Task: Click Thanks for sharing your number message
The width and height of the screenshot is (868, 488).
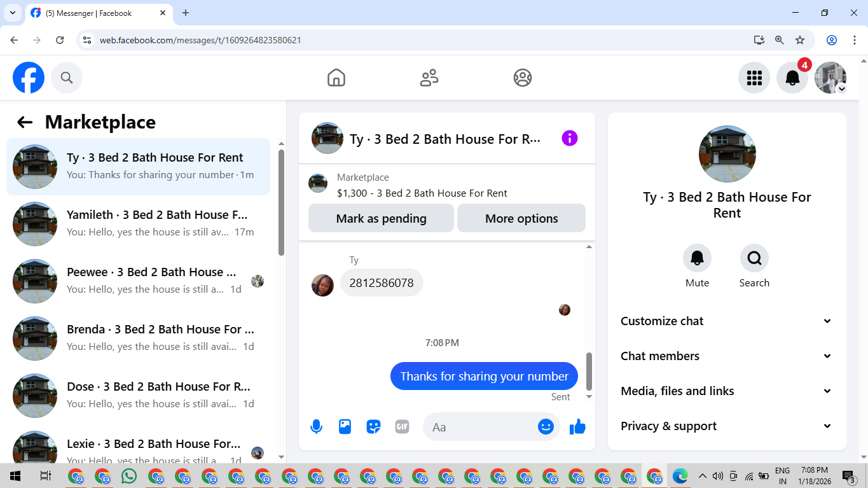Action: coord(484,376)
